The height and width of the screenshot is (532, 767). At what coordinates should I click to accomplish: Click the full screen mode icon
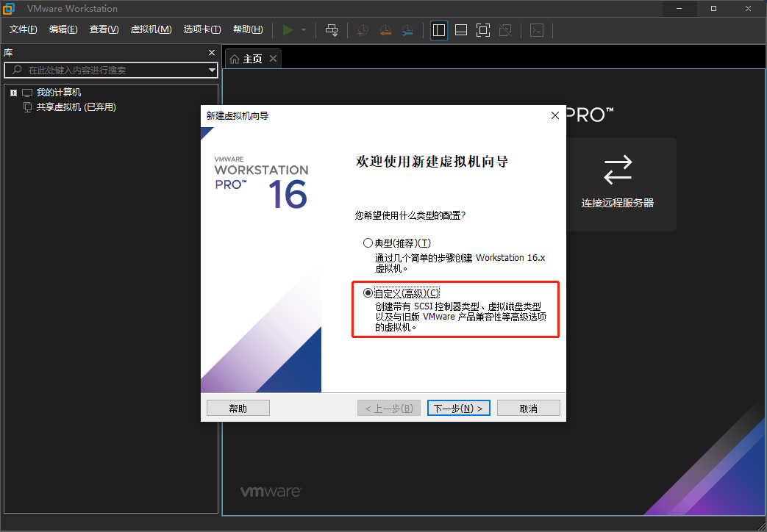coord(483,30)
